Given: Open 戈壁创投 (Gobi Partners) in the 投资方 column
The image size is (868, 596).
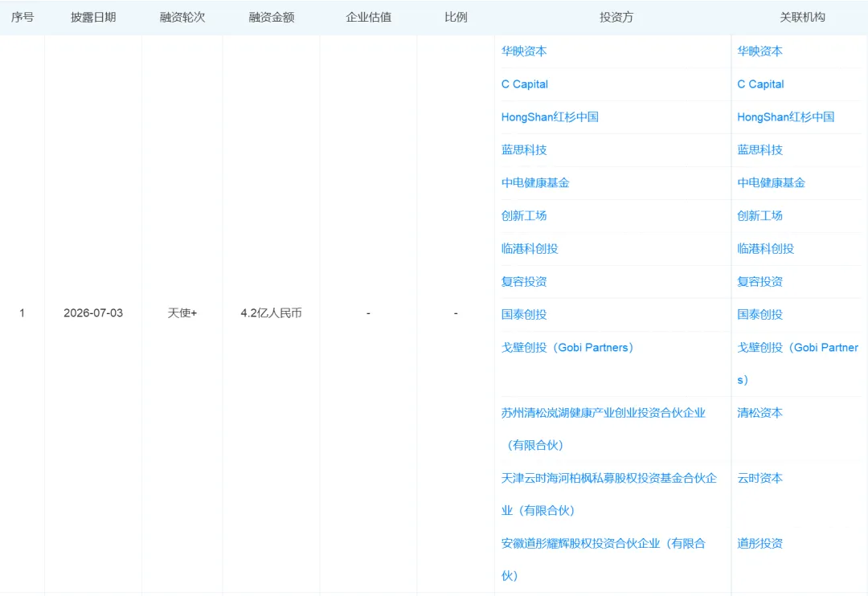Looking at the screenshot, I should click(567, 348).
